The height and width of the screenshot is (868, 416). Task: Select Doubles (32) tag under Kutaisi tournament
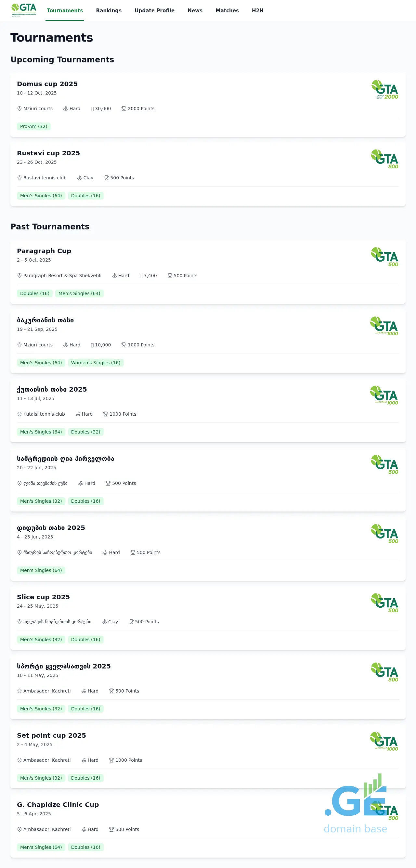click(x=85, y=432)
